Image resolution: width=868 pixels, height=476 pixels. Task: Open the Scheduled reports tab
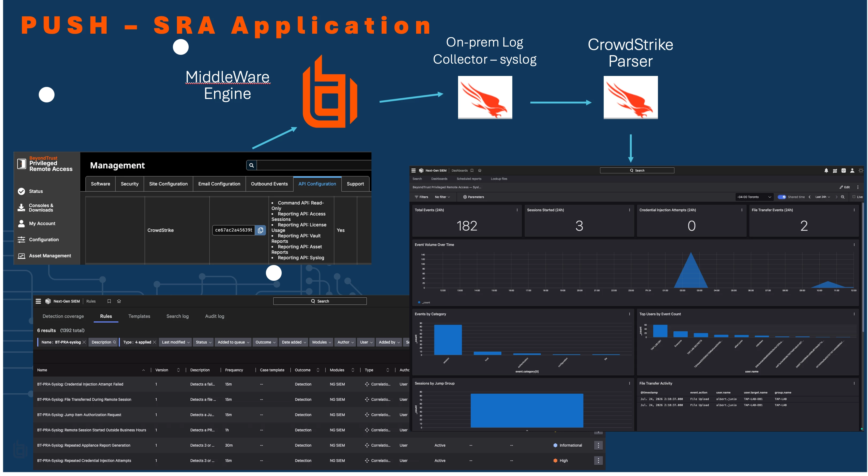(x=469, y=179)
